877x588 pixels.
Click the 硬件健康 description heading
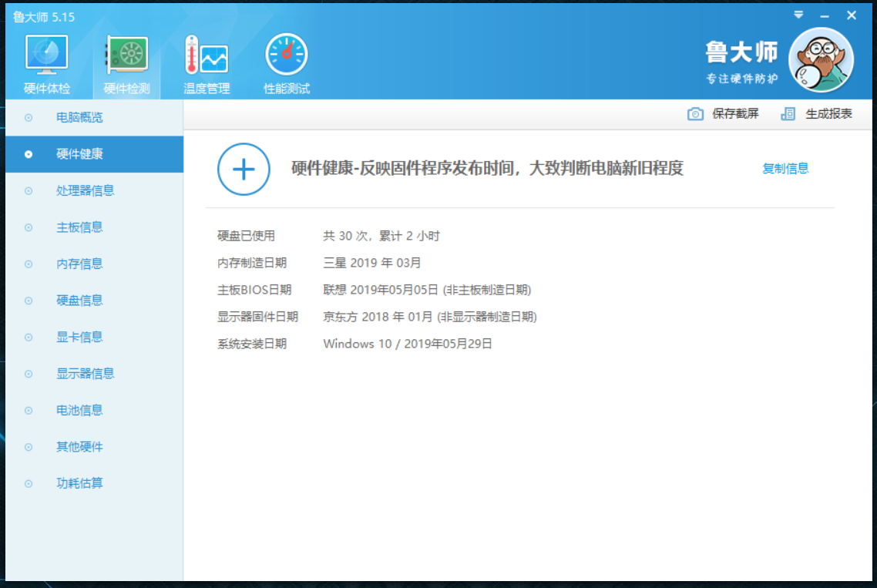click(487, 168)
